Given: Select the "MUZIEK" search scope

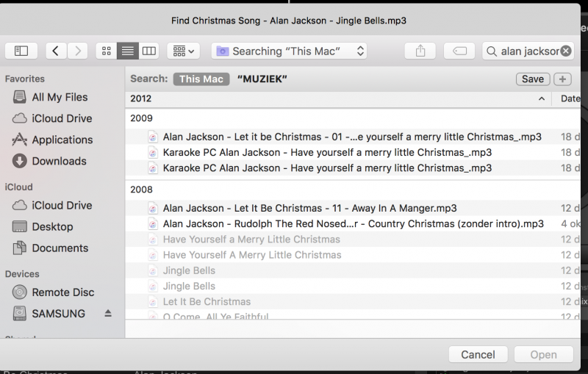Looking at the screenshot, I should (262, 79).
